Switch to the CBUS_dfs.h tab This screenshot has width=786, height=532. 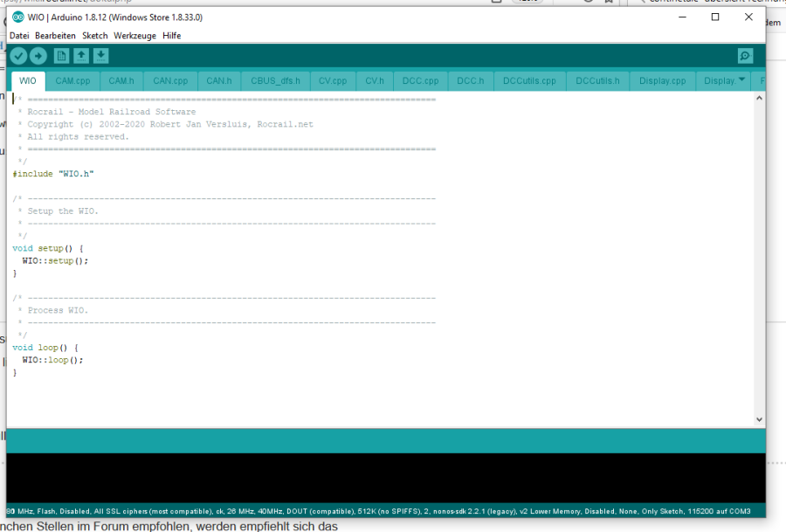275,81
